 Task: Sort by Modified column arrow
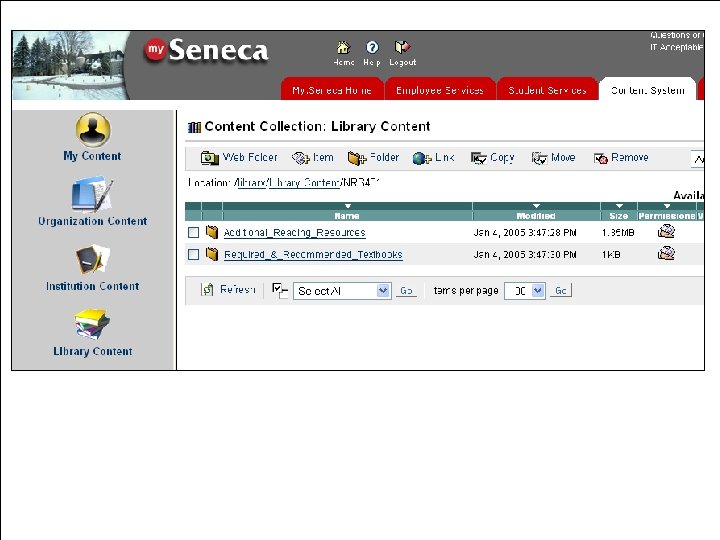(x=536, y=206)
